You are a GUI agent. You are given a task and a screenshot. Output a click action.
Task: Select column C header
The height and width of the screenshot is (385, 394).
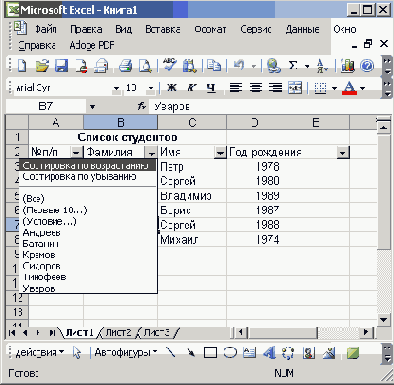coord(192,123)
